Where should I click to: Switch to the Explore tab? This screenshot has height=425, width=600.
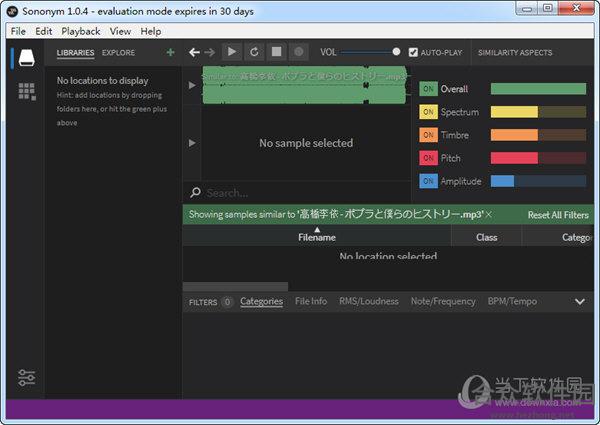coord(118,53)
